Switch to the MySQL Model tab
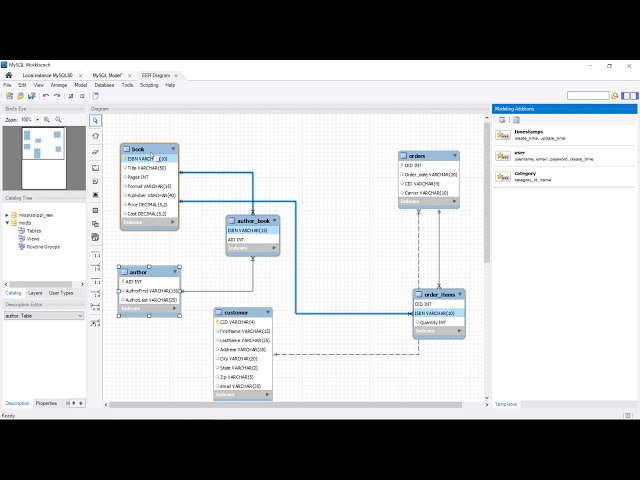The width and height of the screenshot is (640, 480). (107, 76)
